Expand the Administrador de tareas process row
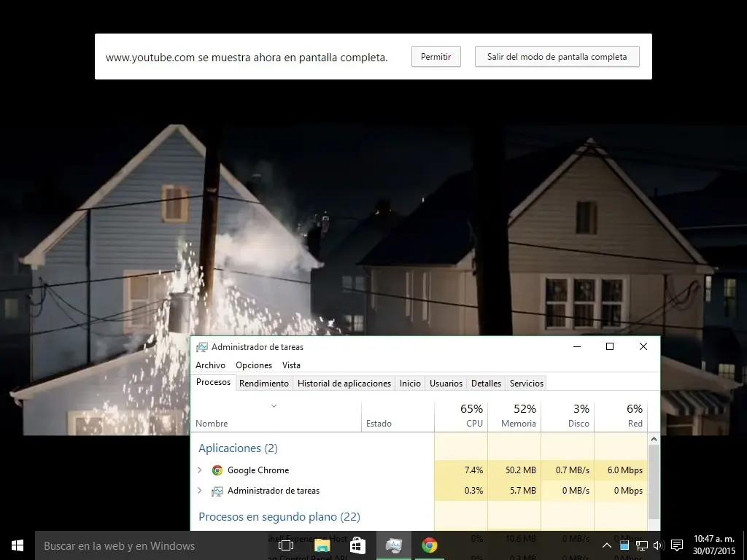The height and width of the screenshot is (560, 747). (x=200, y=491)
